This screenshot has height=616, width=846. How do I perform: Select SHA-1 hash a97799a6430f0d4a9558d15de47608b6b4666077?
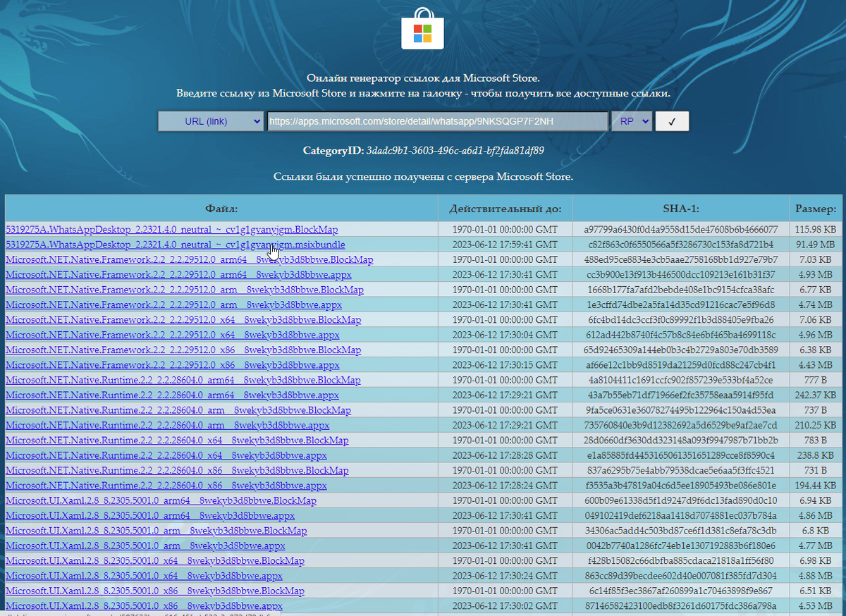(681, 230)
